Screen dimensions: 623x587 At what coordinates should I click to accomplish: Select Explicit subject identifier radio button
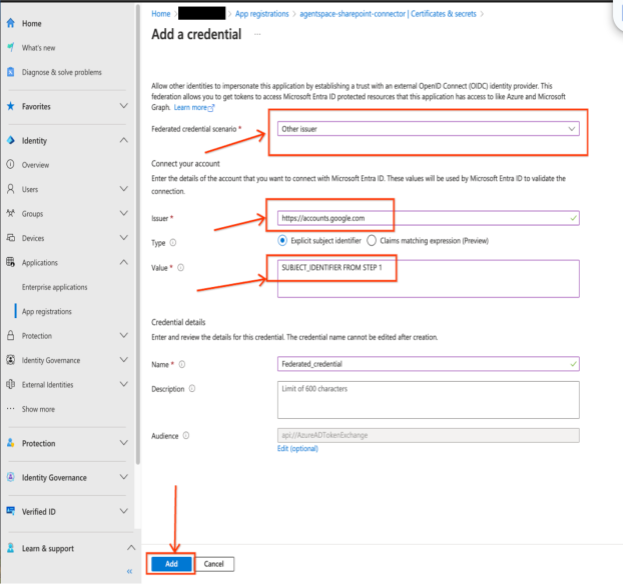point(283,241)
